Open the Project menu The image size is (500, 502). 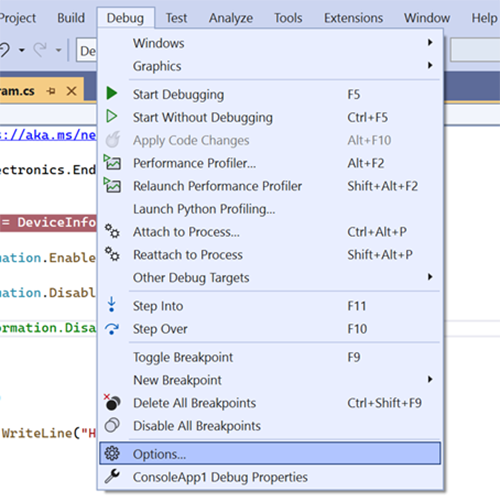point(18,18)
